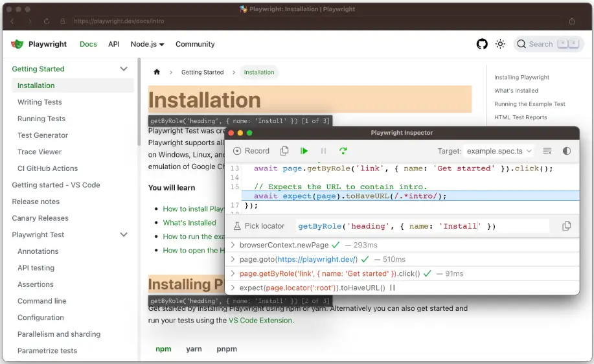The width and height of the screenshot is (594, 364).
Task: Open the Target example.spec.ts dropdown
Action: coord(499,151)
